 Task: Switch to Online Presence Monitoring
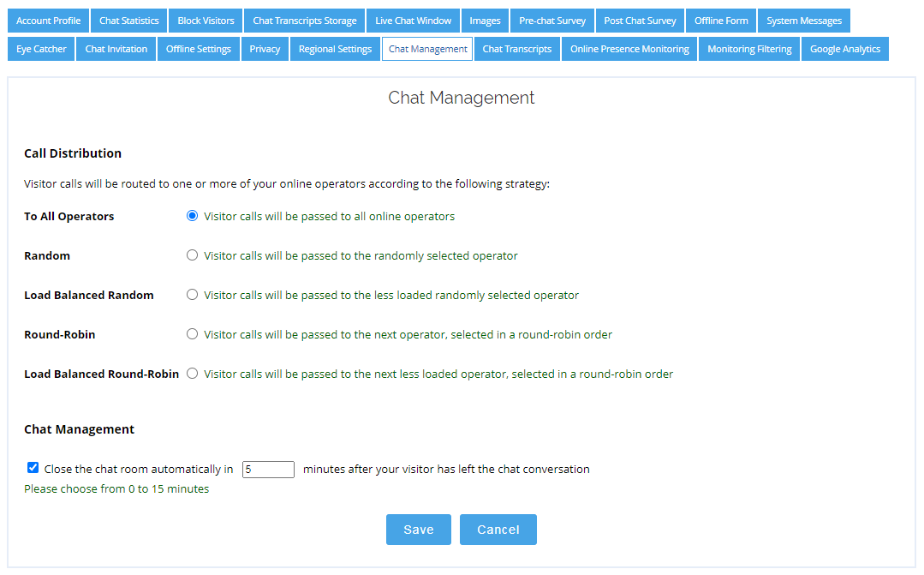point(629,49)
